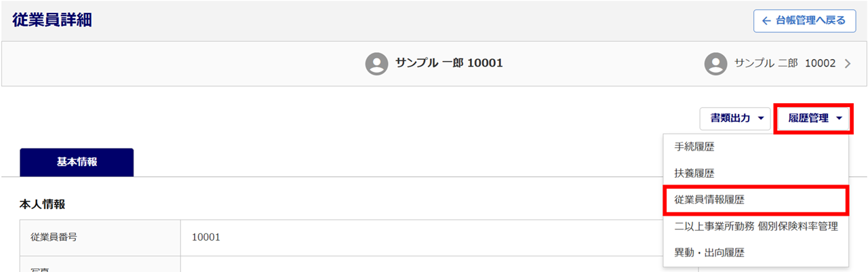Image resolution: width=868 pixels, height=272 pixels.
Task: Click サンプル 二郎's avatar icon
Action: tap(715, 64)
